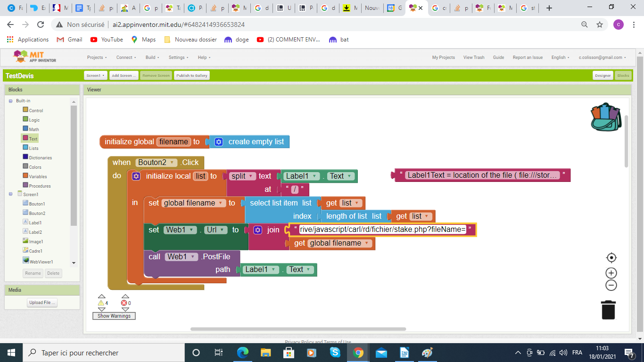Click the yellow warning triangle icon

pos(101,303)
